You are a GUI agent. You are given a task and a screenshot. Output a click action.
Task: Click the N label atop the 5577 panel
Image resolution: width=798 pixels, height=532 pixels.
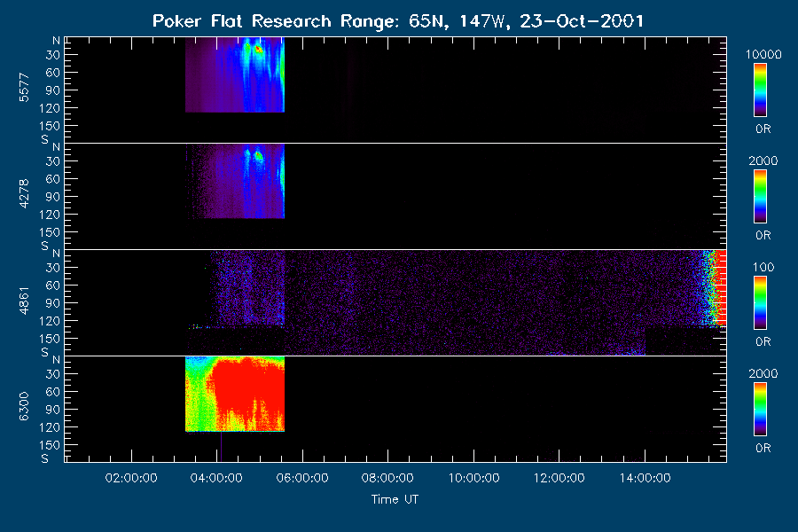[x=56, y=41]
